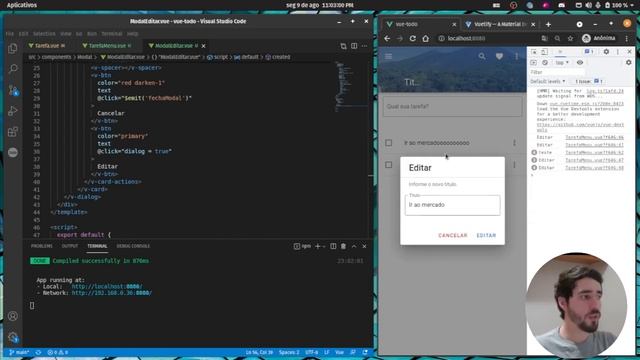Open Chrome three-dot menu
Viewport: 640px width, 360px height.
pos(627,38)
